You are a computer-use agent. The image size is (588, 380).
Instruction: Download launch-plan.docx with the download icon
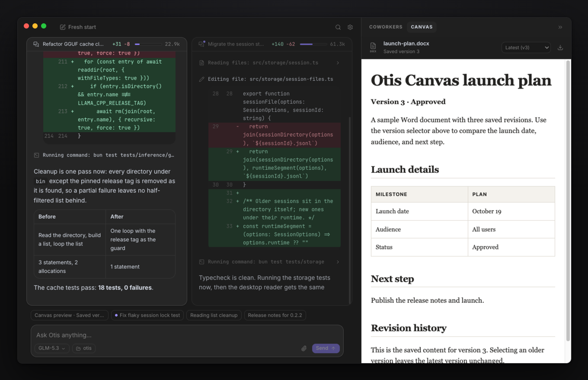(560, 47)
